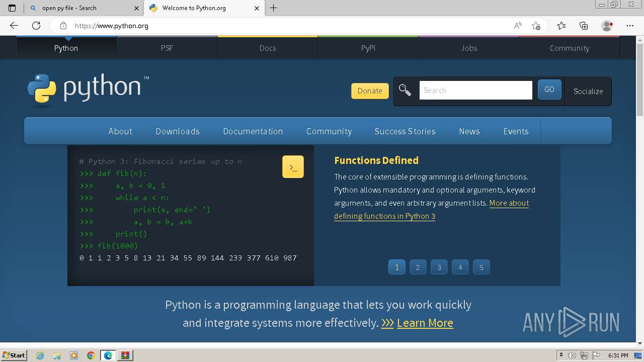Open the About menu
The height and width of the screenshot is (362, 644).
point(120,131)
